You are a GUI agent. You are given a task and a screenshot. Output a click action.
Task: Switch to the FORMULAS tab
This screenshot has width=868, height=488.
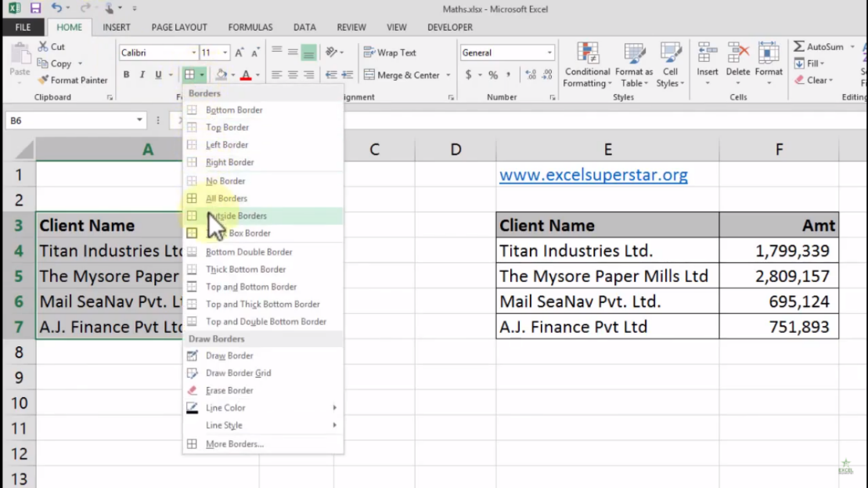pyautogui.click(x=250, y=27)
